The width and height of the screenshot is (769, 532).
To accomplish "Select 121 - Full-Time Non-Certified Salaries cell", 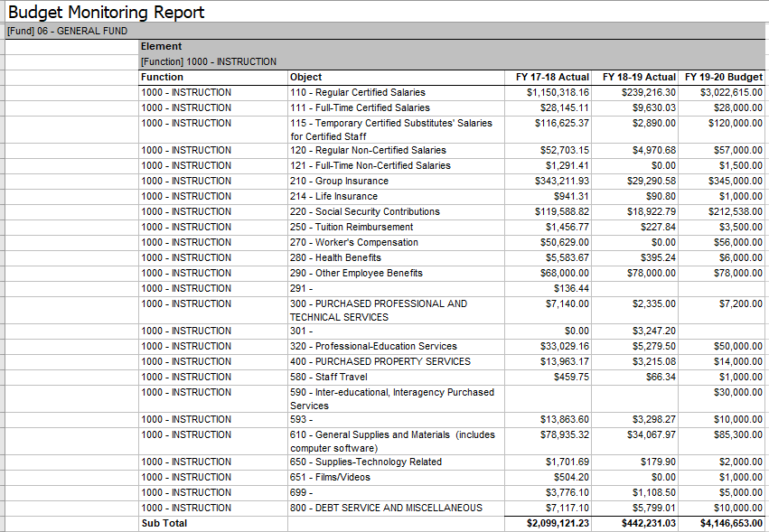I will pos(397,165).
